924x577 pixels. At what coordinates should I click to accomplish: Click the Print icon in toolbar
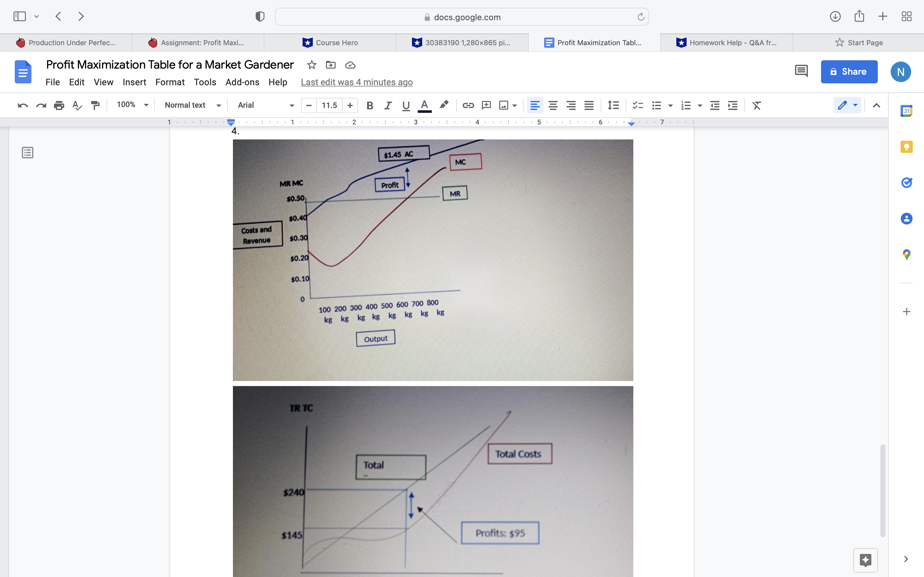(59, 105)
